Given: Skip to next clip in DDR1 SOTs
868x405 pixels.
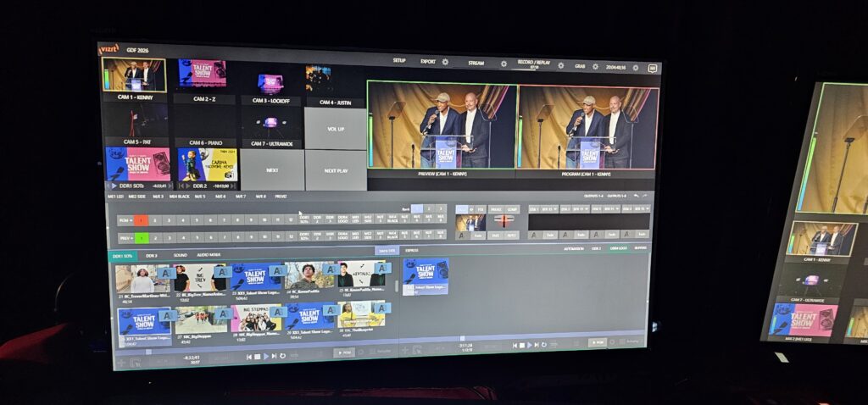Looking at the screenshot, I should pos(274,357).
